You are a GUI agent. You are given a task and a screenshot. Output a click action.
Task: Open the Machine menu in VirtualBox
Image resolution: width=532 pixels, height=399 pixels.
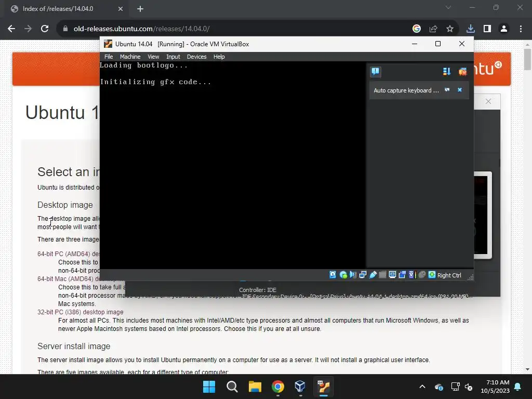130,57
